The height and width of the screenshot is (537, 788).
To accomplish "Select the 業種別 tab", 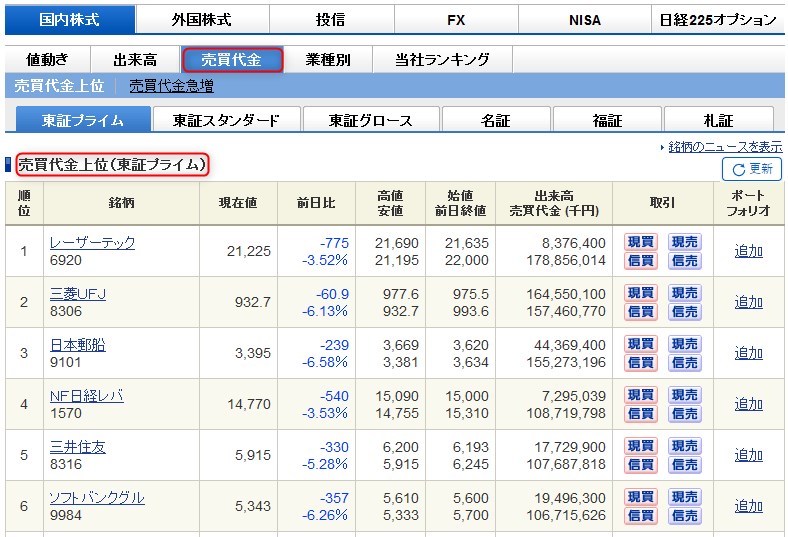I will [x=328, y=60].
